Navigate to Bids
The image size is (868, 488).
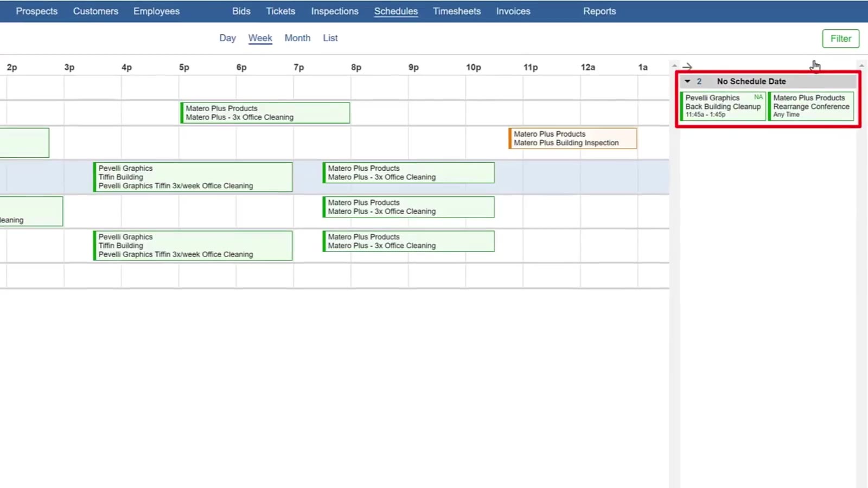[x=241, y=11]
